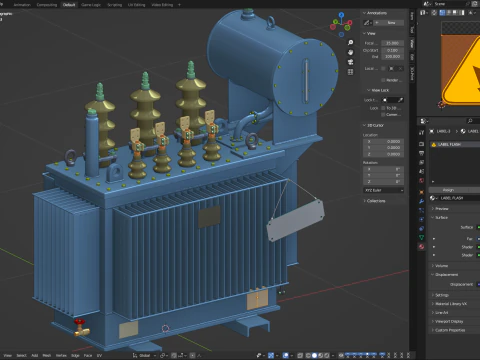Viewport: 480px width, 360px height.
Task: Click the red X axis on navigation gizmo
Action: coord(350,23)
